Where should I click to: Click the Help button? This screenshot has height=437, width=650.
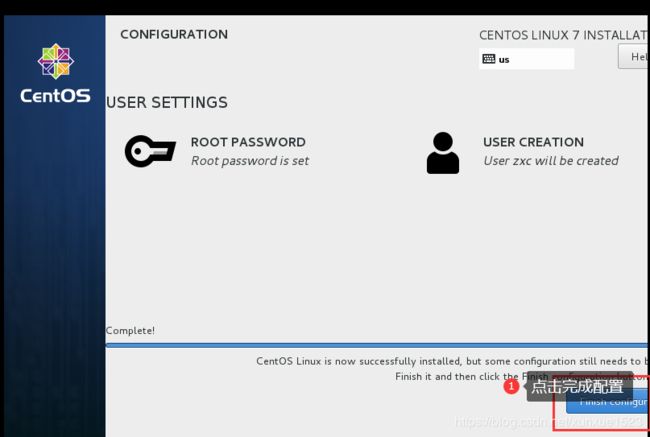(633, 57)
